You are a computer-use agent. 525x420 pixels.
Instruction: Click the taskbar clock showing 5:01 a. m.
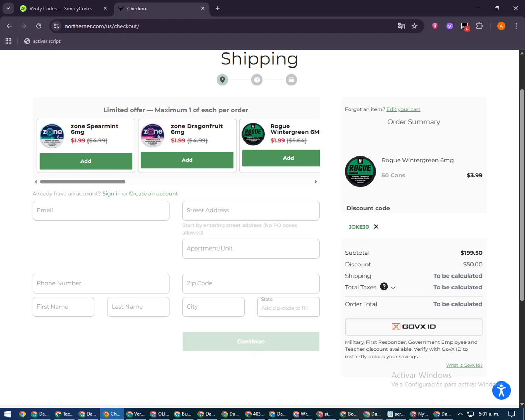(489, 414)
